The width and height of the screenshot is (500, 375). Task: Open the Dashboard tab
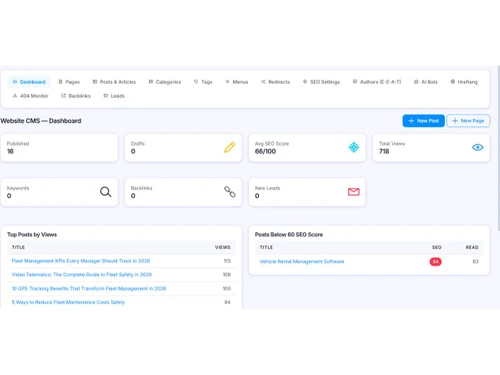pyautogui.click(x=29, y=82)
